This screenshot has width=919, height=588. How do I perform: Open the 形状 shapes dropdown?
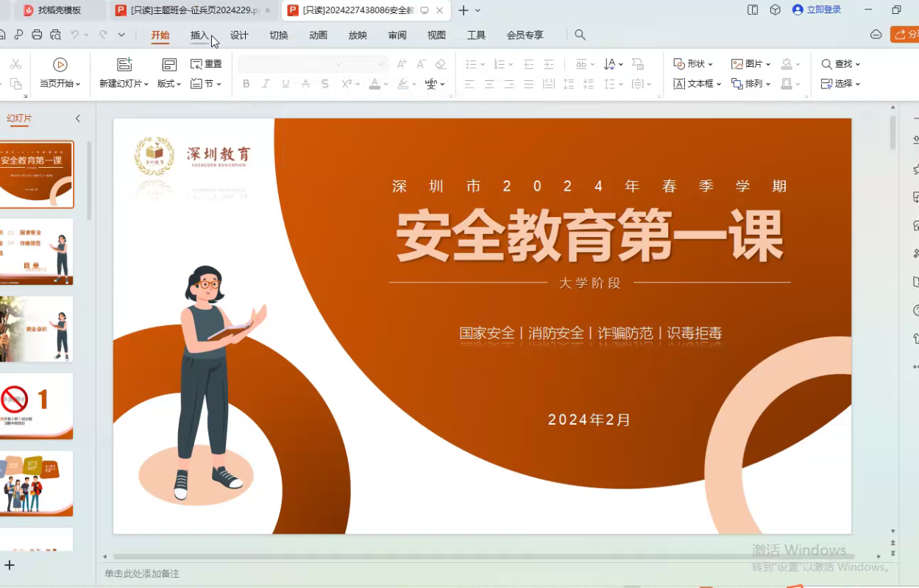coord(693,64)
